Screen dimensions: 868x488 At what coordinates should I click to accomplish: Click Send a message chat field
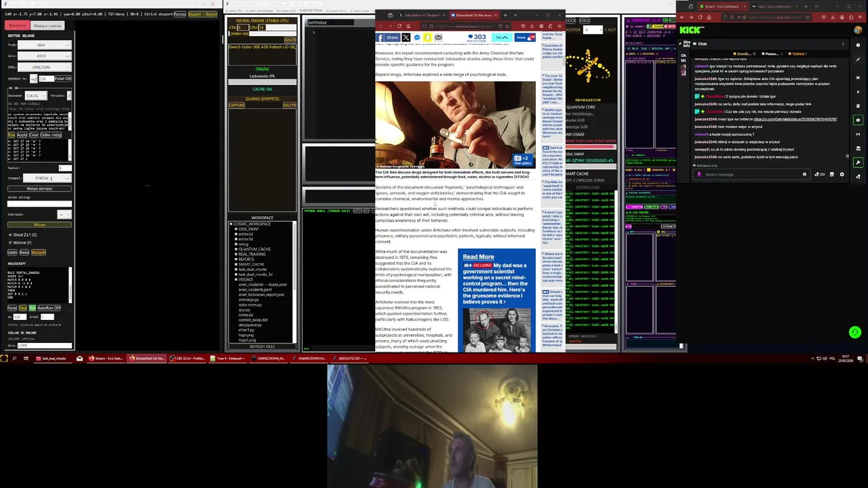(751, 174)
